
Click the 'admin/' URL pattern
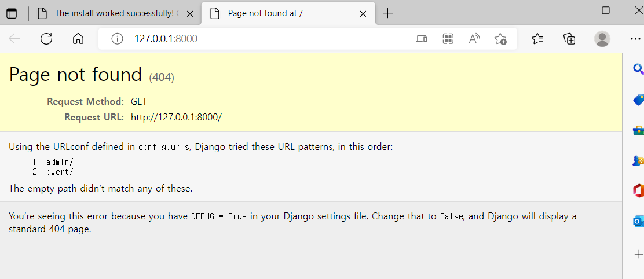pyautogui.click(x=60, y=162)
